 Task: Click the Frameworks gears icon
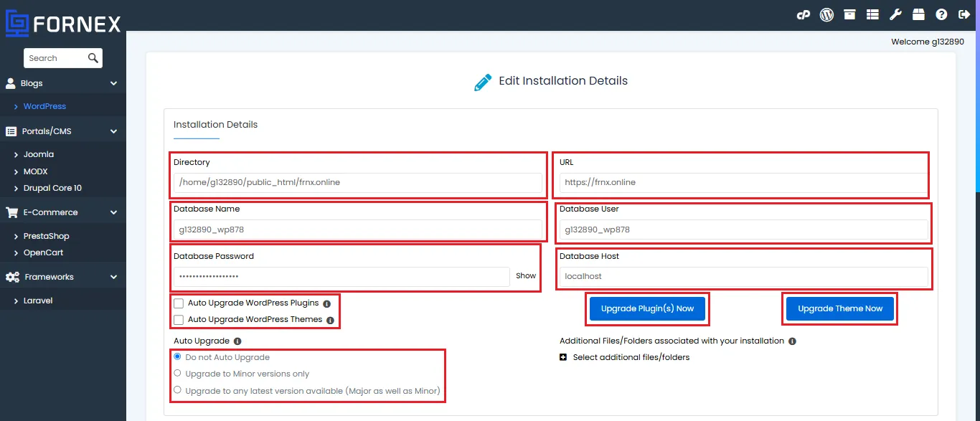[x=12, y=277]
